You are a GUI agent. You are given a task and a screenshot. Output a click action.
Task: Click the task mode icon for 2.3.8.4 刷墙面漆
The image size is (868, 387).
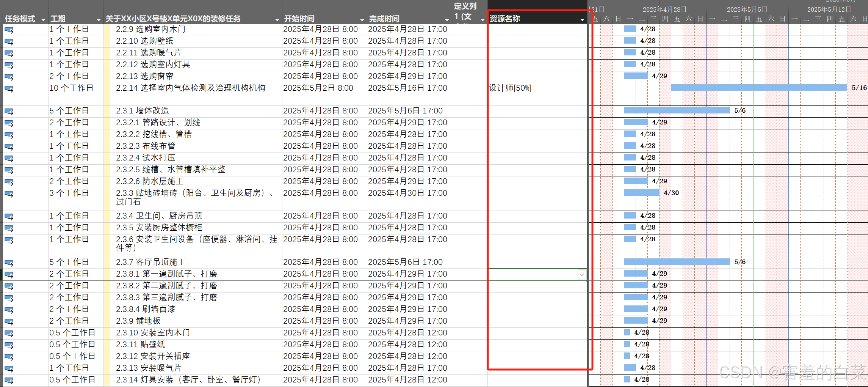[9, 310]
